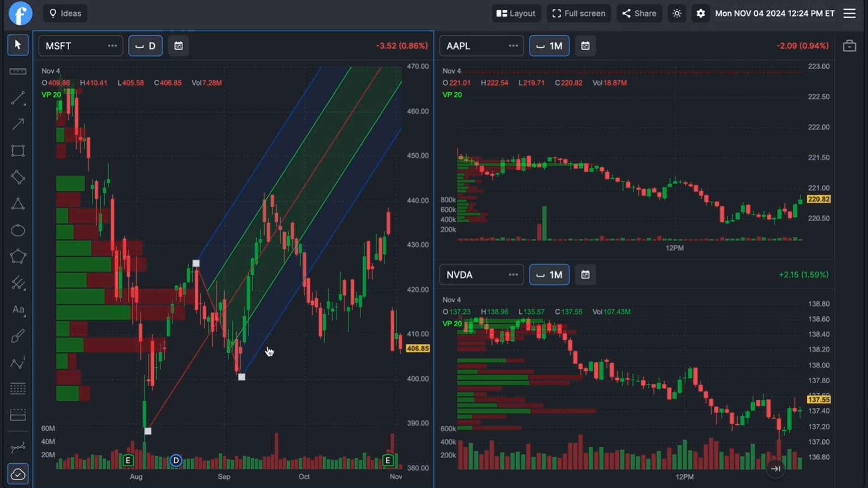Open AAPL chart calendar date picker

point(585,46)
